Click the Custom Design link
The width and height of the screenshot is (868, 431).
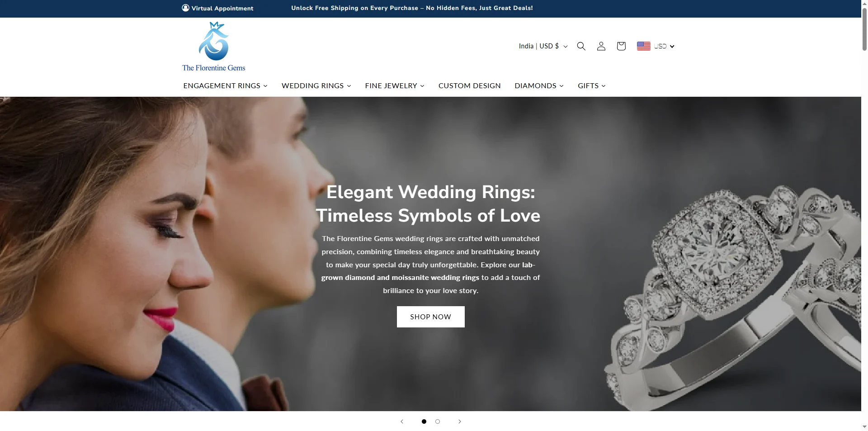[x=470, y=85]
